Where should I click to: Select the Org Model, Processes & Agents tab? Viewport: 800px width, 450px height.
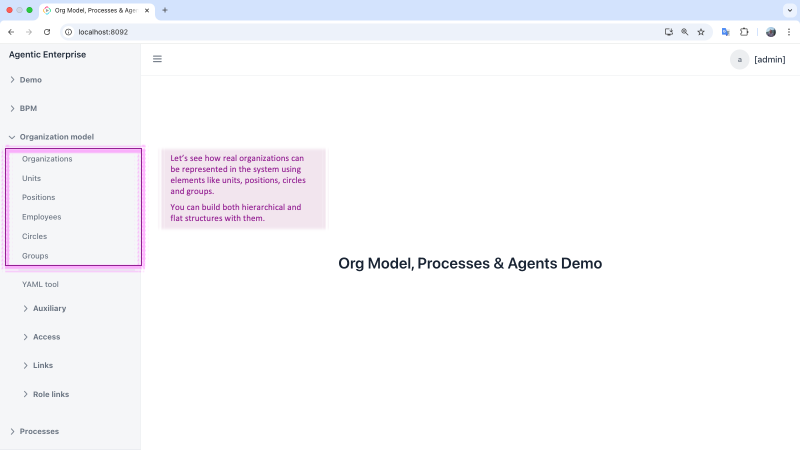point(95,10)
